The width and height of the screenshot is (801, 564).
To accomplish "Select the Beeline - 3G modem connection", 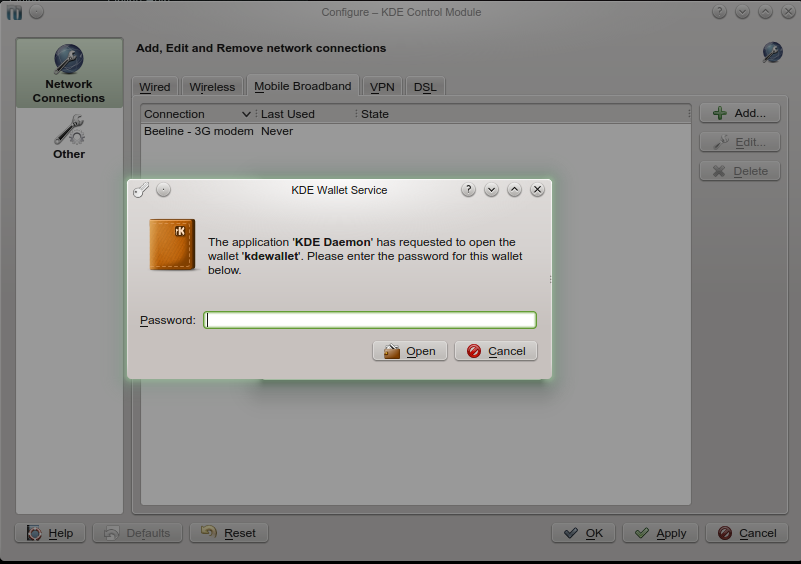I will pyautogui.click(x=199, y=131).
